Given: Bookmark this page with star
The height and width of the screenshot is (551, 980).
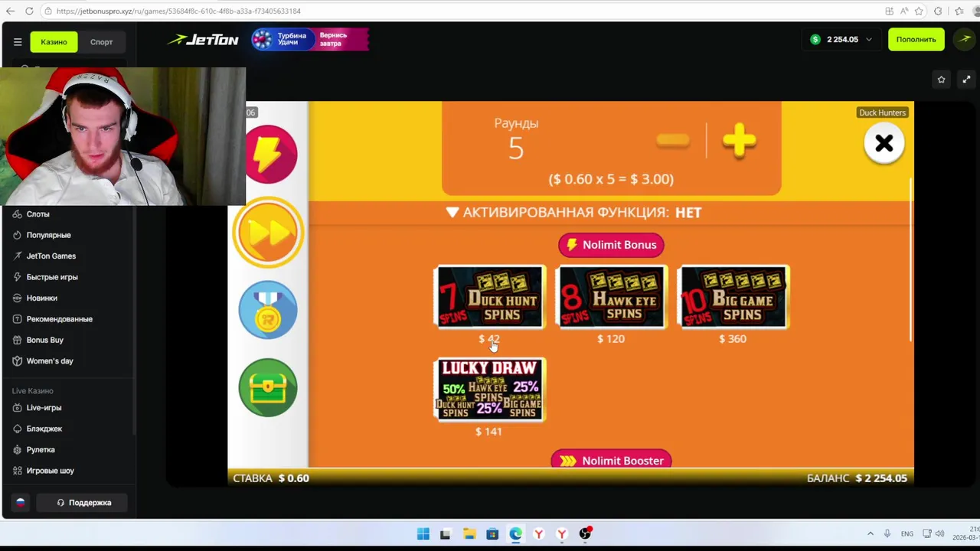Looking at the screenshot, I should (x=919, y=11).
